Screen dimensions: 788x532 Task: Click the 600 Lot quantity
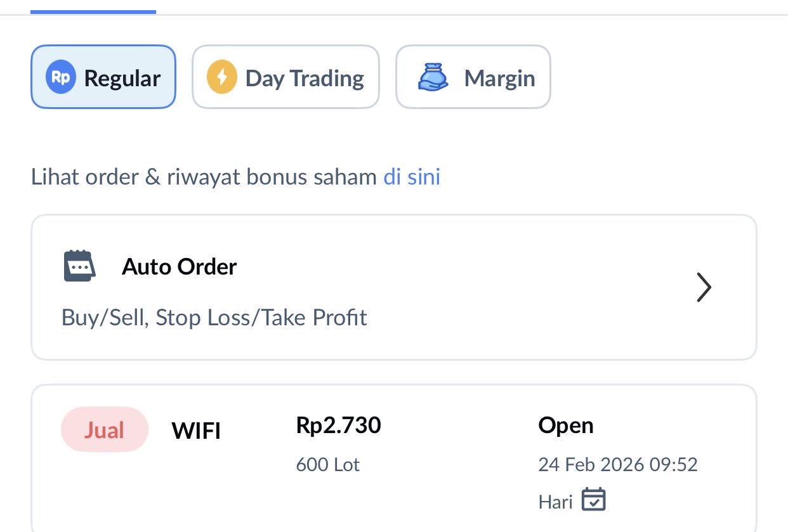(327, 465)
